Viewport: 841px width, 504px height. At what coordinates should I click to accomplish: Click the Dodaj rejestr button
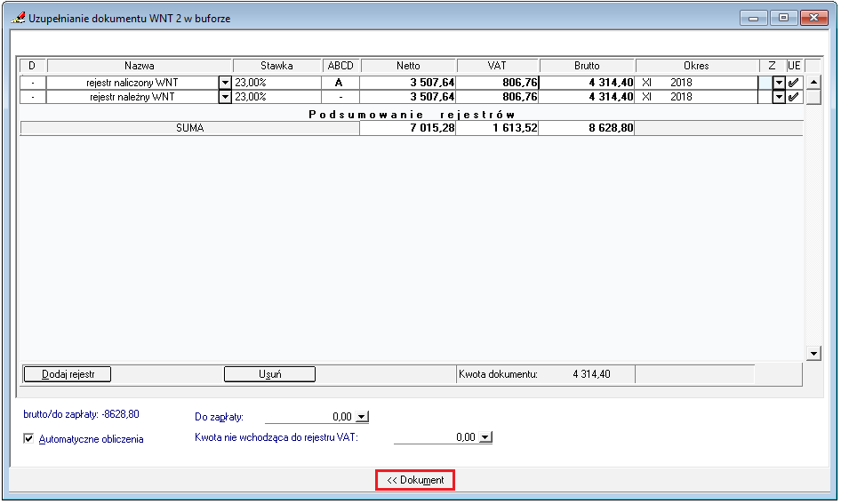pyautogui.click(x=67, y=374)
